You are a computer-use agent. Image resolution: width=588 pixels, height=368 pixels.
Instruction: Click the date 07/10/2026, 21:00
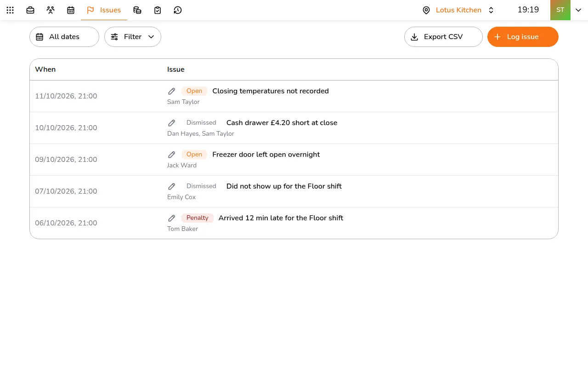66,191
